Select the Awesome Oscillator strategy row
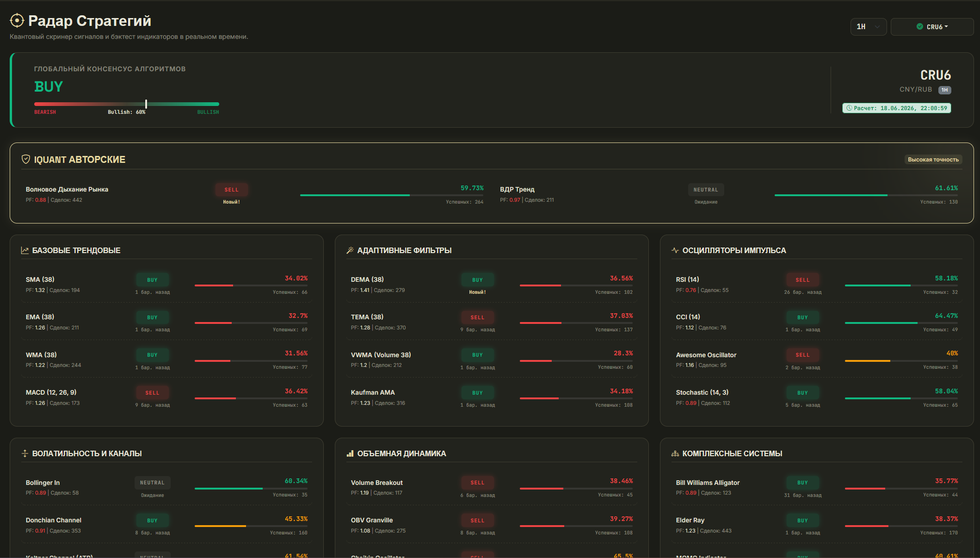This screenshot has height=558, width=980. [x=817, y=360]
